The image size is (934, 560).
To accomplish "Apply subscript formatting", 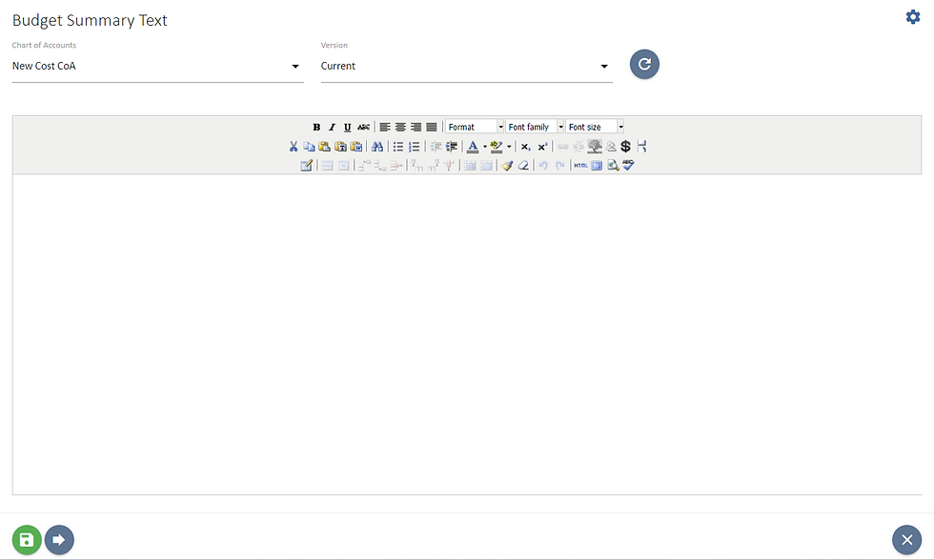I will coord(525,147).
